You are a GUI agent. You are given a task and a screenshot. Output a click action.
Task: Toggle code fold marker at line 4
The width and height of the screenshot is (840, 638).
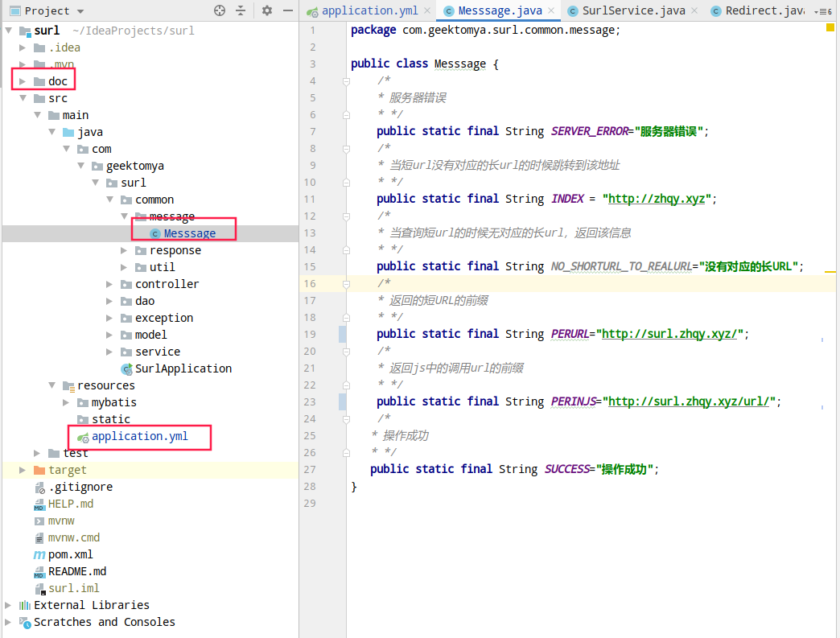click(x=346, y=81)
